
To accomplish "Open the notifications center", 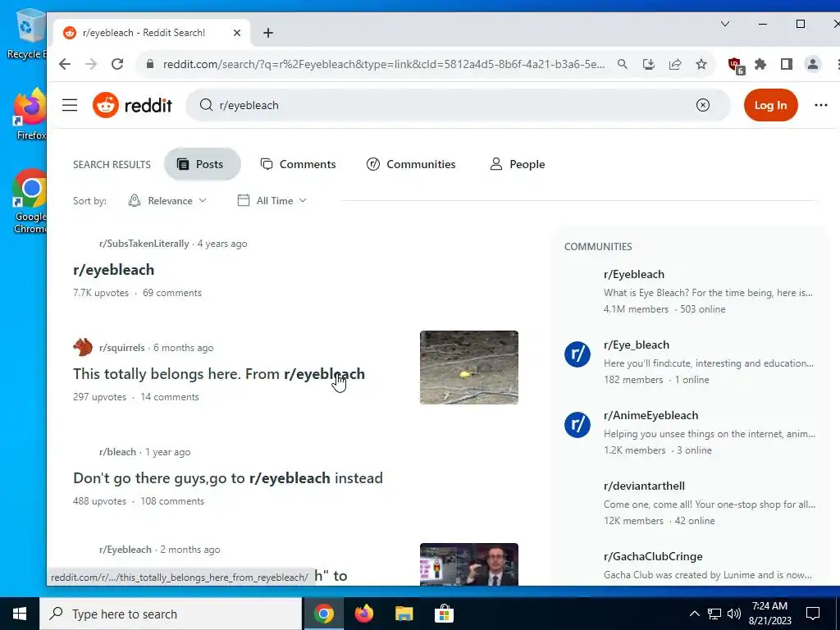I will (x=813, y=614).
